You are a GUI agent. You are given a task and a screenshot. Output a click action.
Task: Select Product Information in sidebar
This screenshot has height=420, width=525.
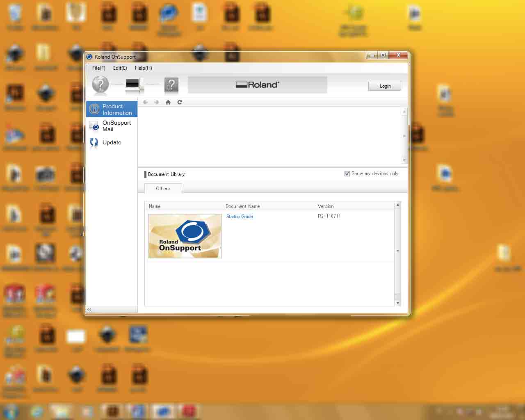112,110
